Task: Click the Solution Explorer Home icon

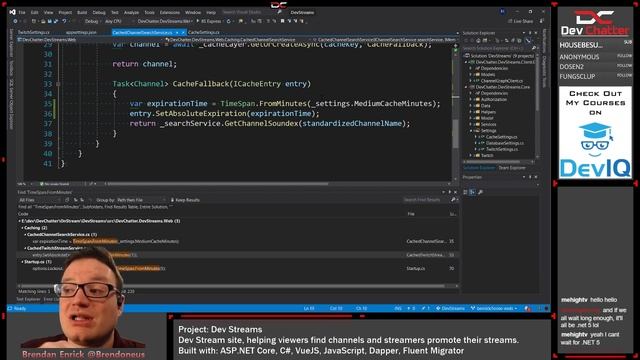Action: coord(478,40)
